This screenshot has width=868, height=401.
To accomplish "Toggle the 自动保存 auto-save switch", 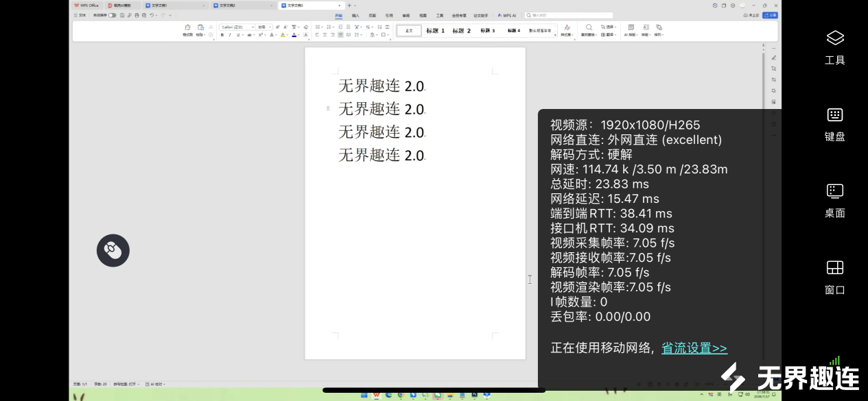I will point(112,15).
